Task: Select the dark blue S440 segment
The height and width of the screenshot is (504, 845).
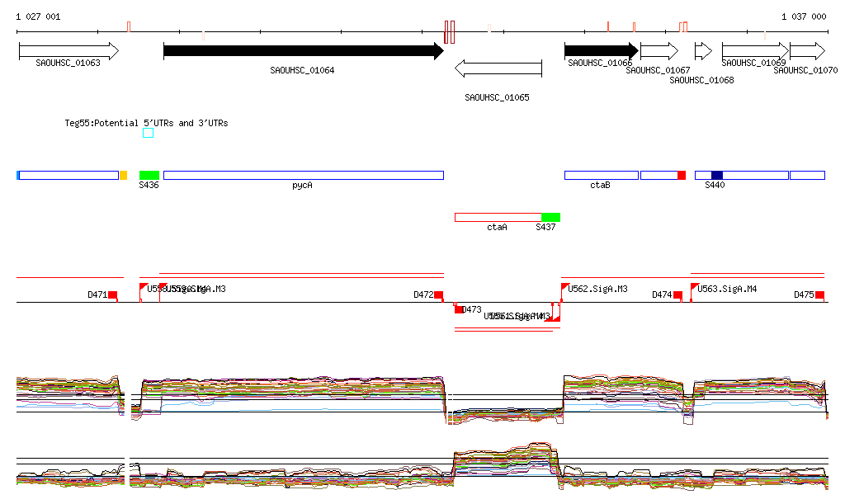Action: (x=717, y=175)
